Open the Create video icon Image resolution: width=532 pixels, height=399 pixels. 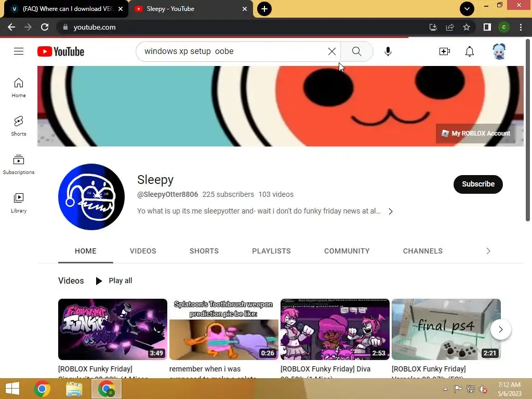point(445,51)
